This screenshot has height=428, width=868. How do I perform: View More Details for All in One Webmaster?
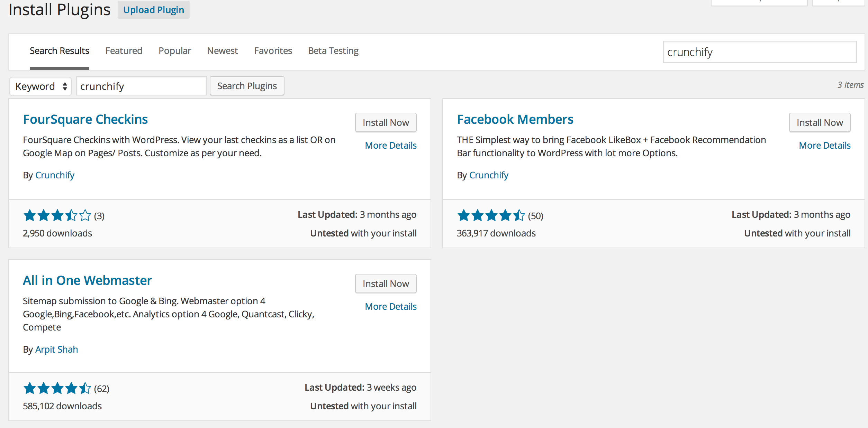tap(391, 307)
